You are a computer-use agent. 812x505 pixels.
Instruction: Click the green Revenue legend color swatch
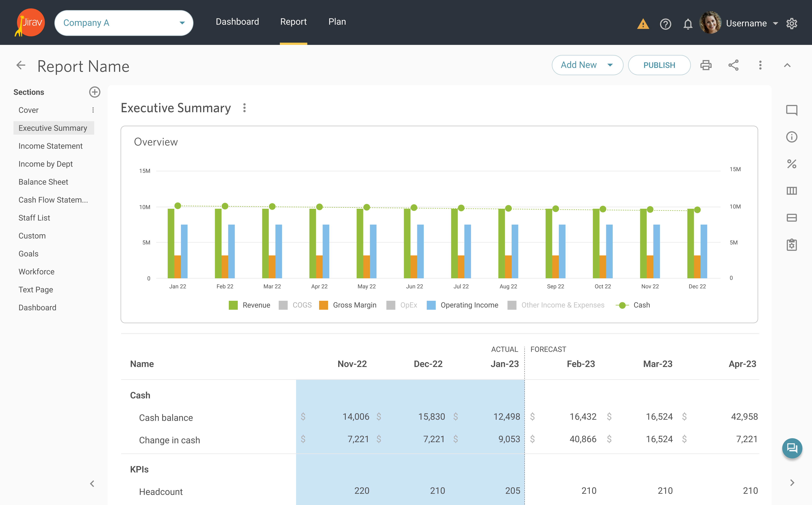click(233, 305)
